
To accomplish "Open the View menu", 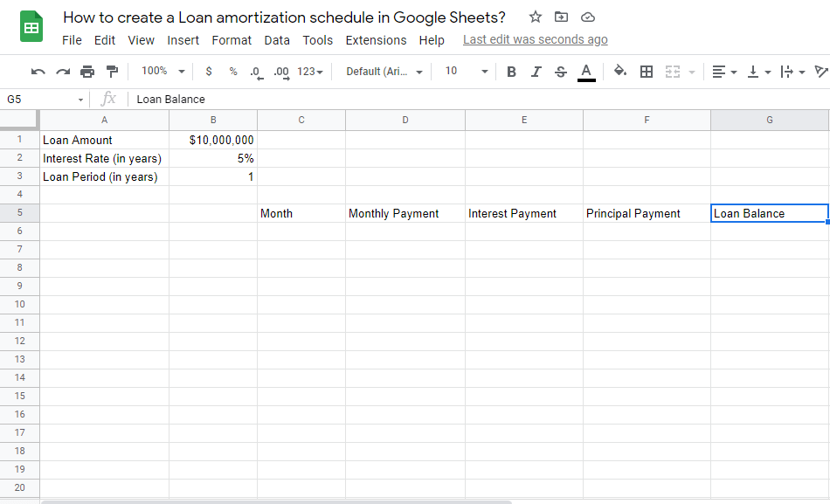I will 141,40.
